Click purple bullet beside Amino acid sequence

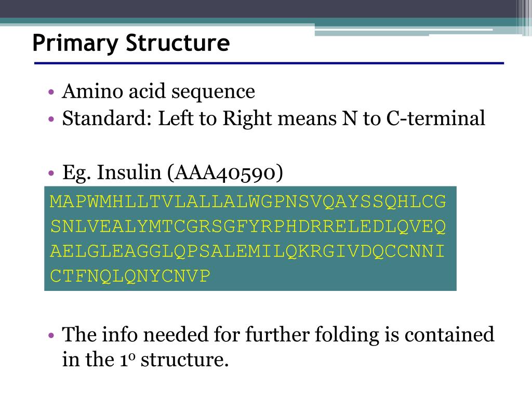point(51,92)
